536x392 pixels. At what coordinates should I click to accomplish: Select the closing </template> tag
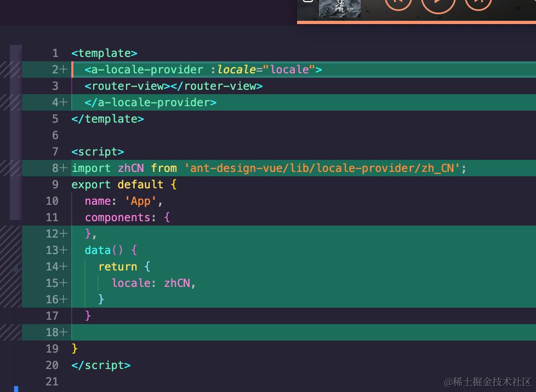[107, 119]
